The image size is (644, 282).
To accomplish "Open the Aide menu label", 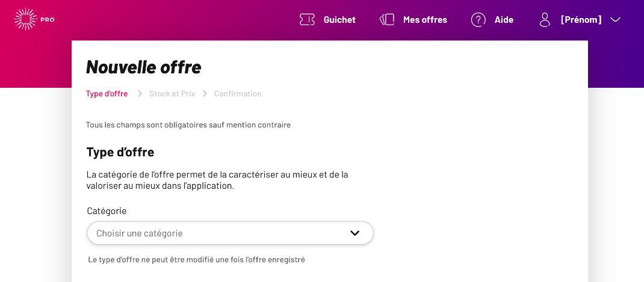I will click(x=504, y=20).
